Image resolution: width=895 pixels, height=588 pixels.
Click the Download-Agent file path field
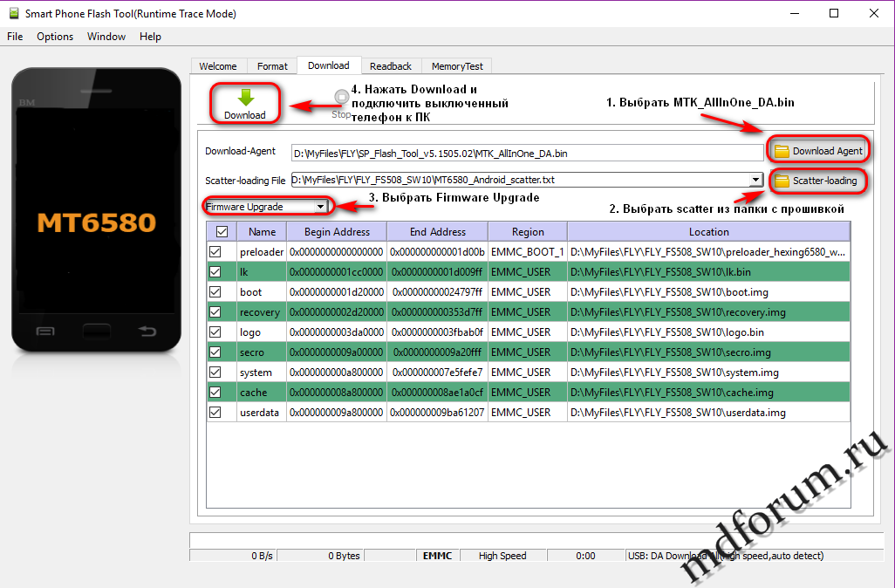(527, 154)
